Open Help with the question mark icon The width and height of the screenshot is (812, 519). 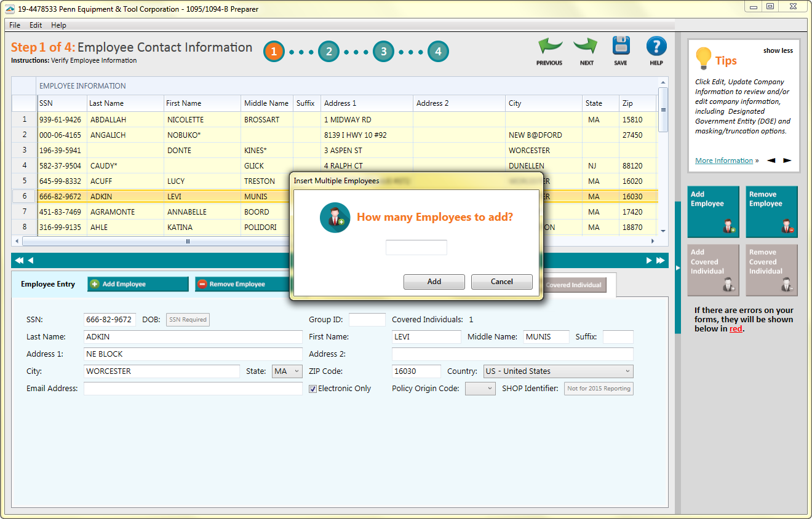tap(656, 47)
